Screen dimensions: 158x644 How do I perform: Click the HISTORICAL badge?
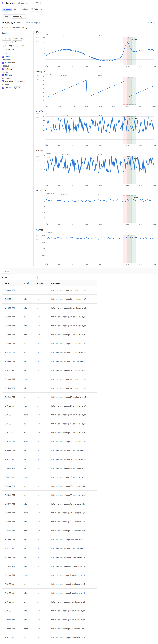click(x=7, y=9)
